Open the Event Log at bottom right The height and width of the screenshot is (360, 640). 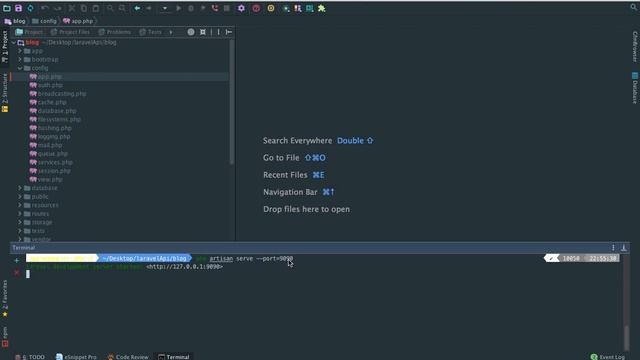click(607, 357)
